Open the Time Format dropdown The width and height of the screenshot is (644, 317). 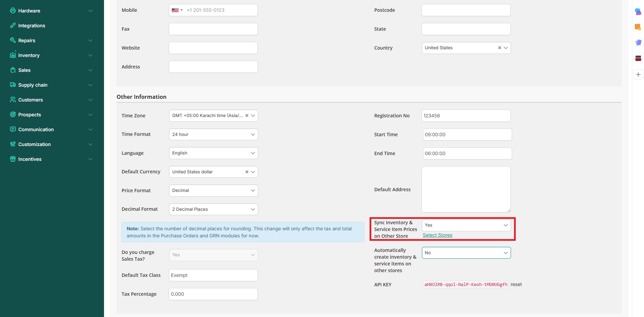[x=213, y=135]
